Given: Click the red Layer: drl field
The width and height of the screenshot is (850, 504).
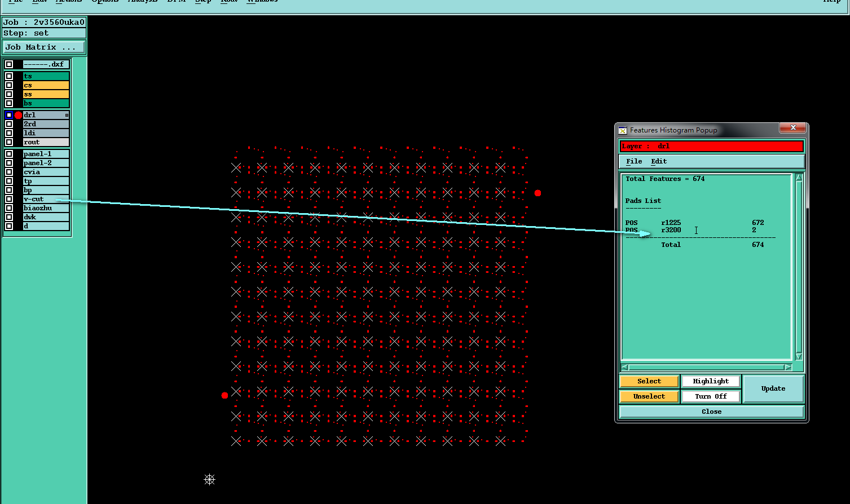Looking at the screenshot, I should pos(712,146).
